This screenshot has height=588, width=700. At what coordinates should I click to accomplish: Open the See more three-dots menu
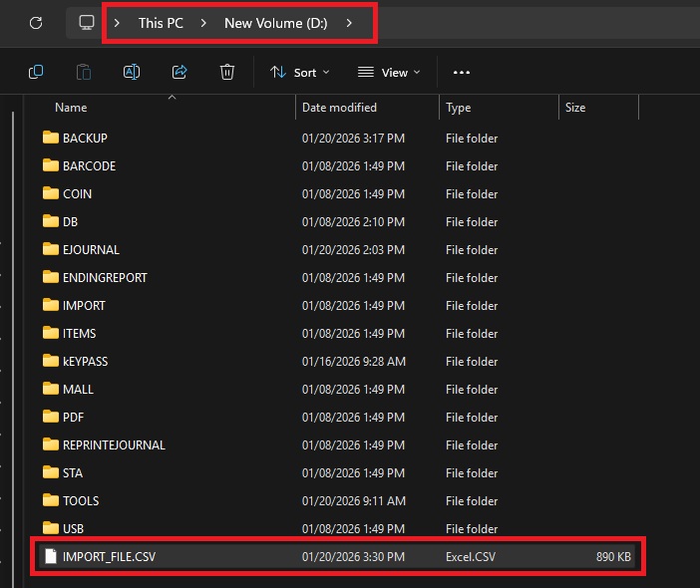[x=461, y=72]
